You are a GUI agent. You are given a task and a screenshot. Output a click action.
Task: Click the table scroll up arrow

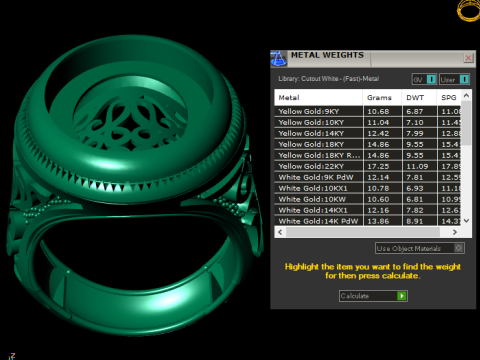click(x=466, y=96)
